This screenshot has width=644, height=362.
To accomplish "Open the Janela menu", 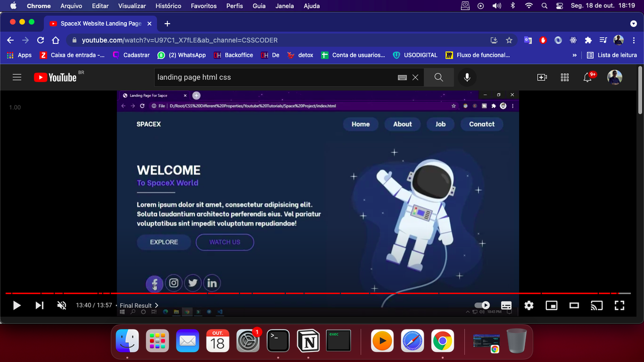I will coord(285,6).
